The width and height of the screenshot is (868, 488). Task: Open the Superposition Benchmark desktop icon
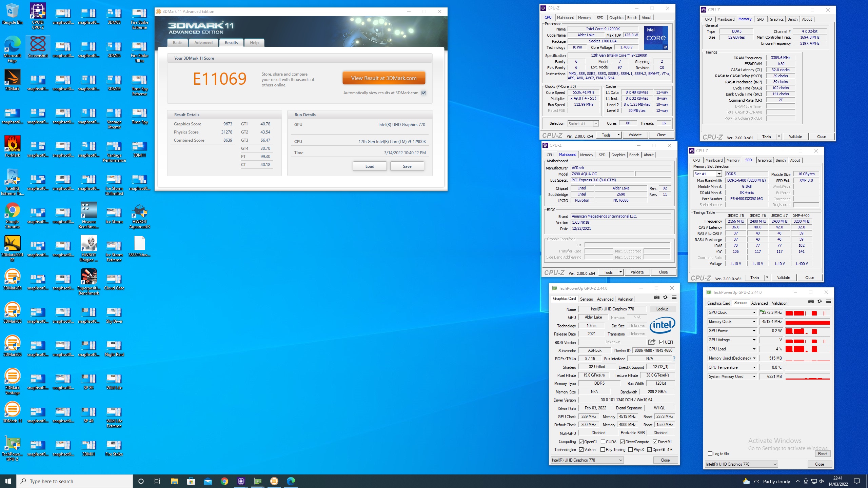[x=89, y=282]
